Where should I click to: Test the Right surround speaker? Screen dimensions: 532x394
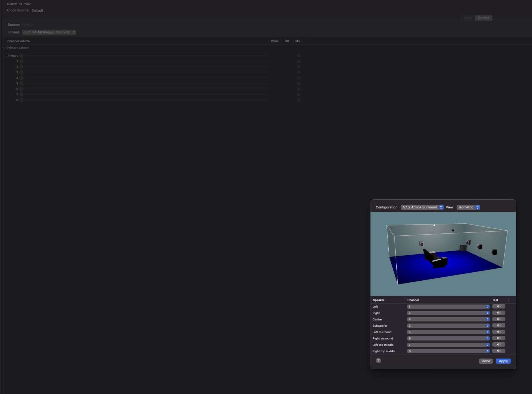click(x=498, y=338)
